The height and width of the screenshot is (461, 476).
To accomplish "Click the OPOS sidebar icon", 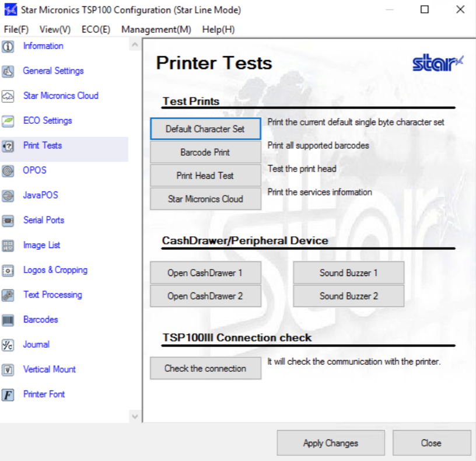I will click(x=8, y=171).
